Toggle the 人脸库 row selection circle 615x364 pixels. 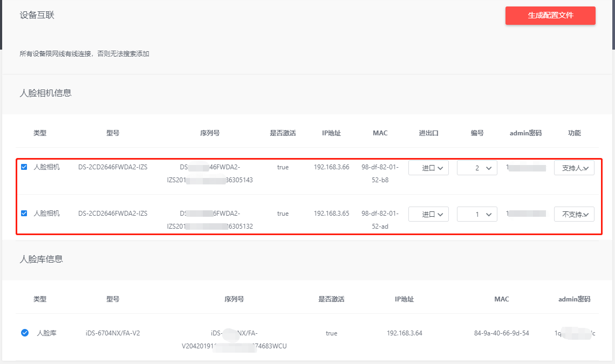25,333
